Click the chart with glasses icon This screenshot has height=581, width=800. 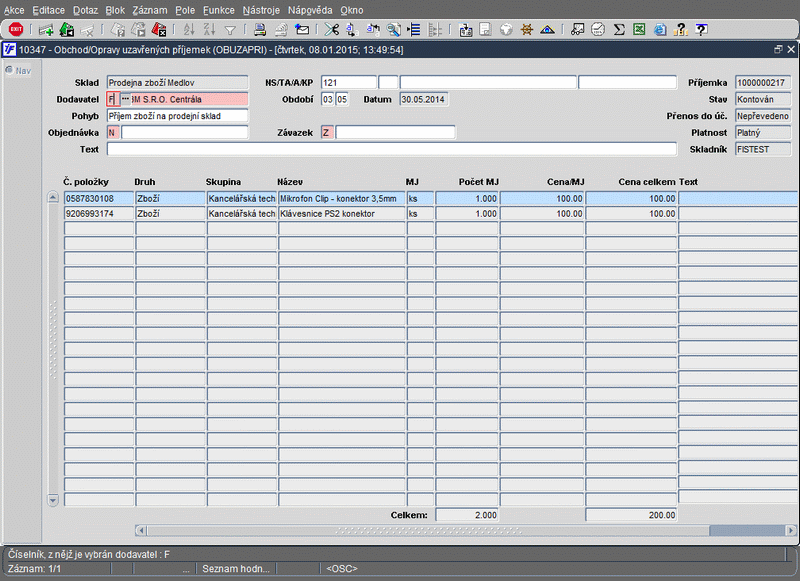(x=578, y=30)
